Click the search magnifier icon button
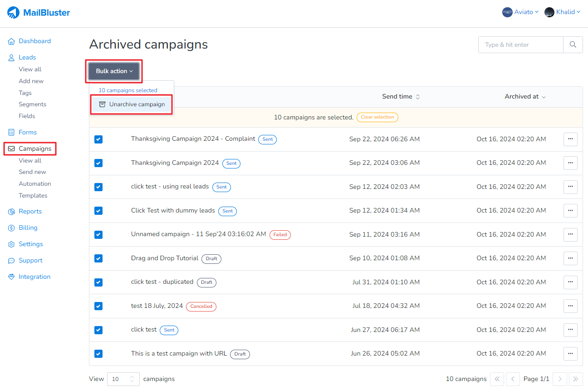 click(573, 45)
